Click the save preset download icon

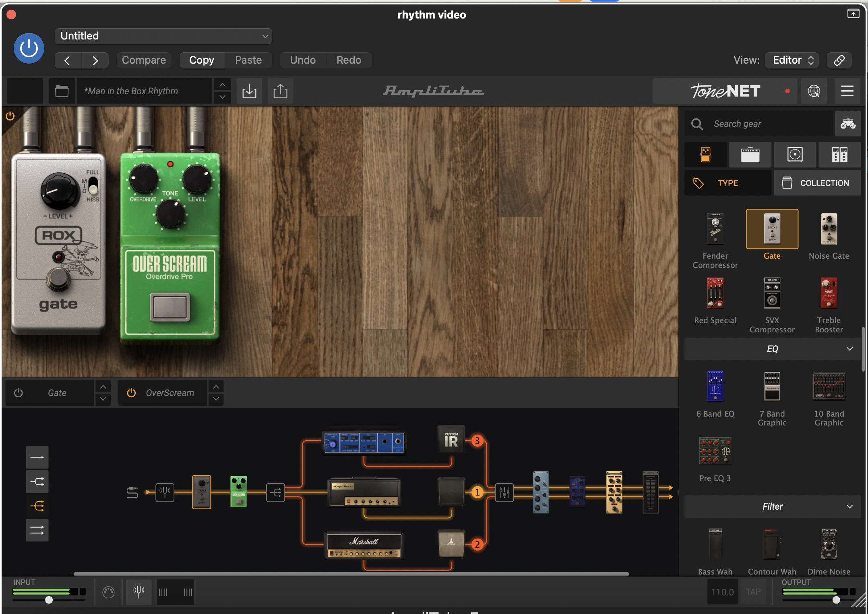[x=249, y=91]
